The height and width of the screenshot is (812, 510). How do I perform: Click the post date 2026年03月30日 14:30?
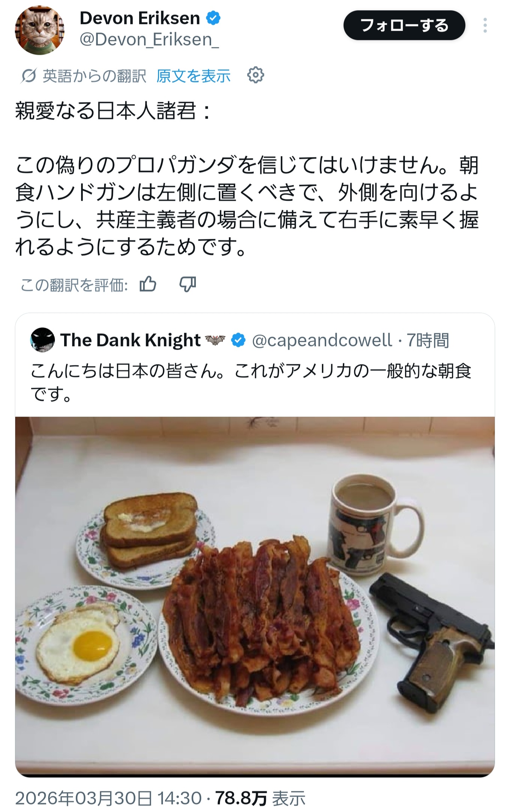[108, 799]
